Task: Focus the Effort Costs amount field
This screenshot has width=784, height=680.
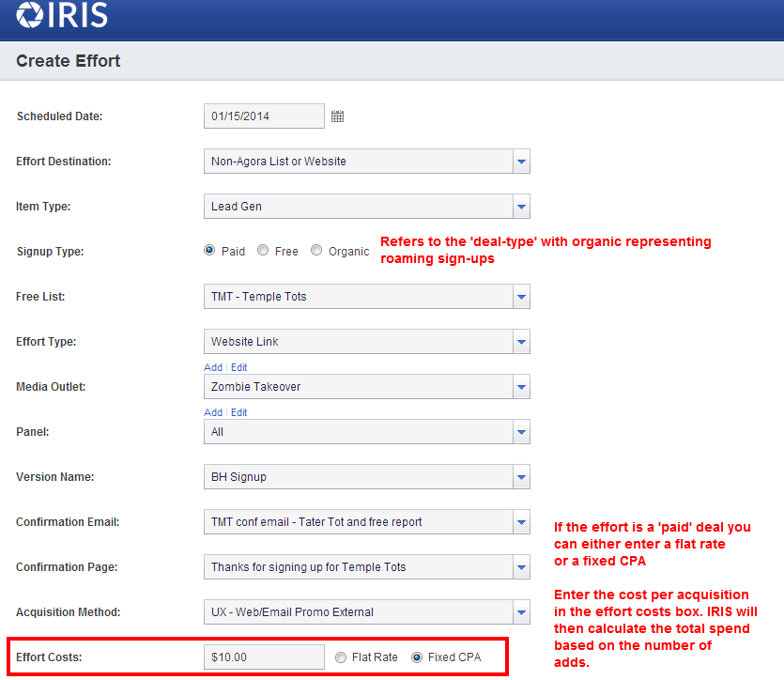Action: coord(264,657)
